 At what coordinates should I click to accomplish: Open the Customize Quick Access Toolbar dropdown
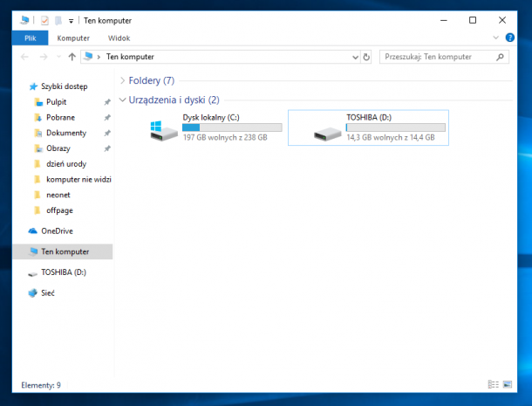(71, 21)
